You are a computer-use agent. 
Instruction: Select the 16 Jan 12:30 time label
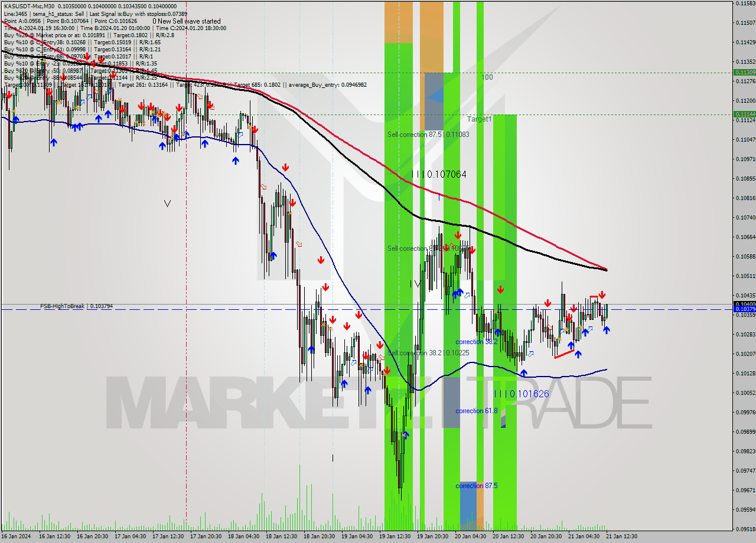point(54,537)
